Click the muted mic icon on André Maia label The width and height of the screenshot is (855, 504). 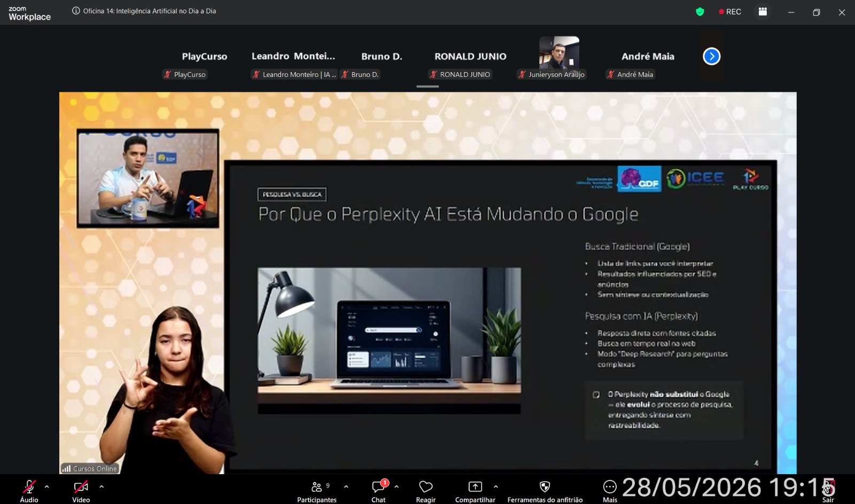(x=611, y=74)
